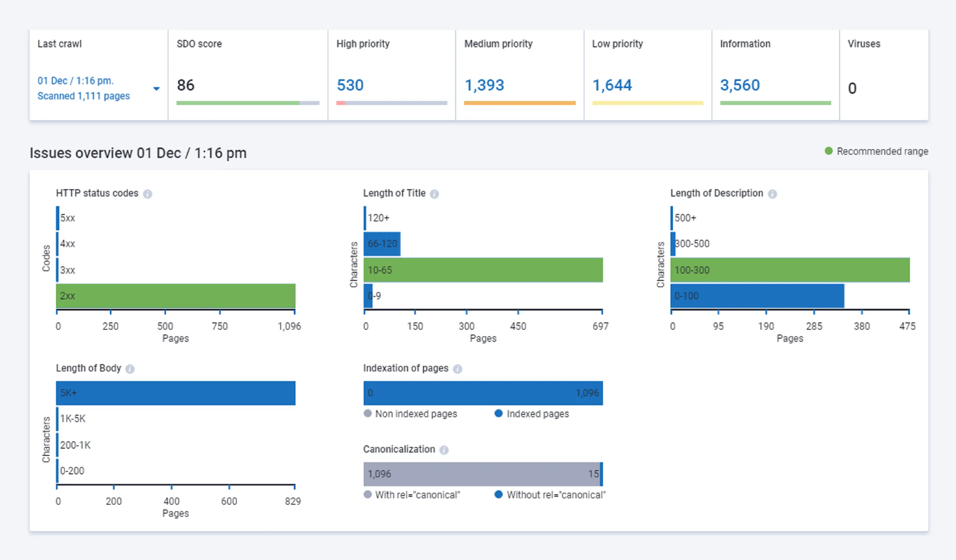Click the SDO score value 86

point(186,85)
